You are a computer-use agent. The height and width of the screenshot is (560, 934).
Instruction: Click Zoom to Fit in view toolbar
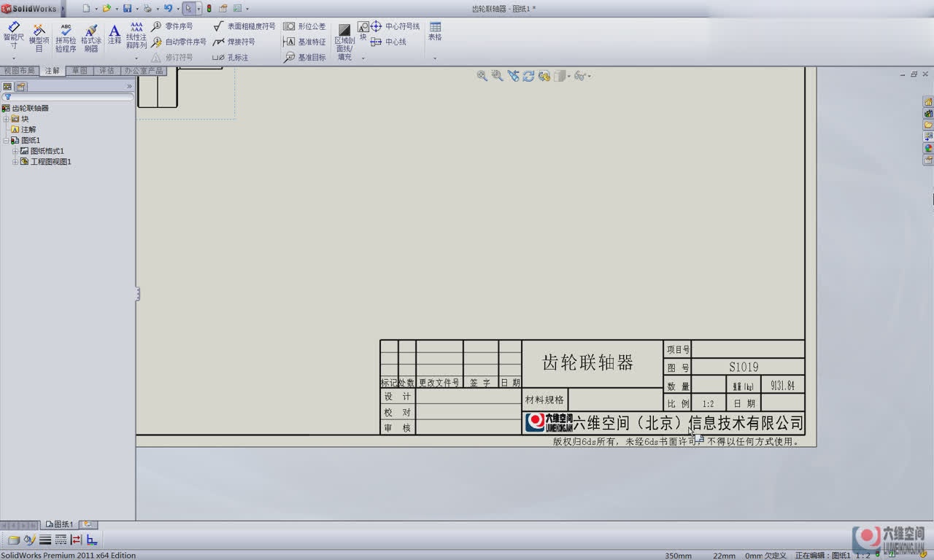(482, 76)
